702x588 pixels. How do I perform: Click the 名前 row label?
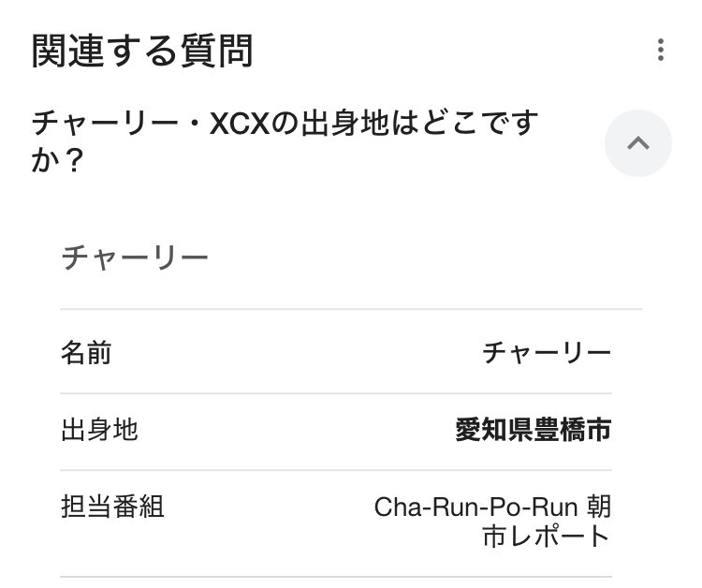pos(86,352)
